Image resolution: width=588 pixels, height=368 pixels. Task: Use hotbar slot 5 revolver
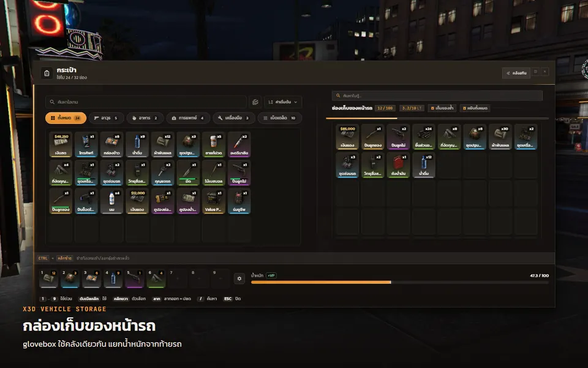click(134, 278)
